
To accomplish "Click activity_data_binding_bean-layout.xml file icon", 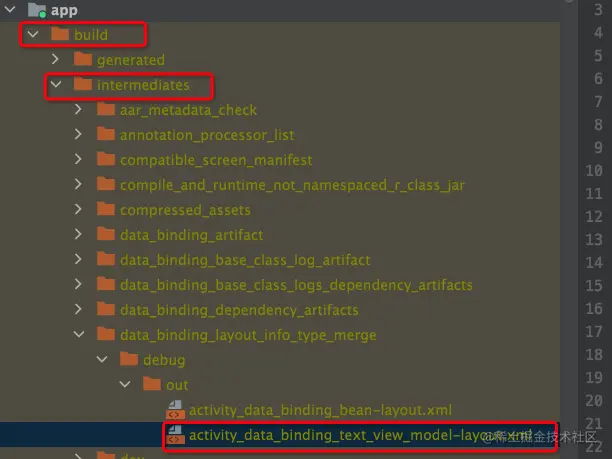I will click(x=175, y=409).
